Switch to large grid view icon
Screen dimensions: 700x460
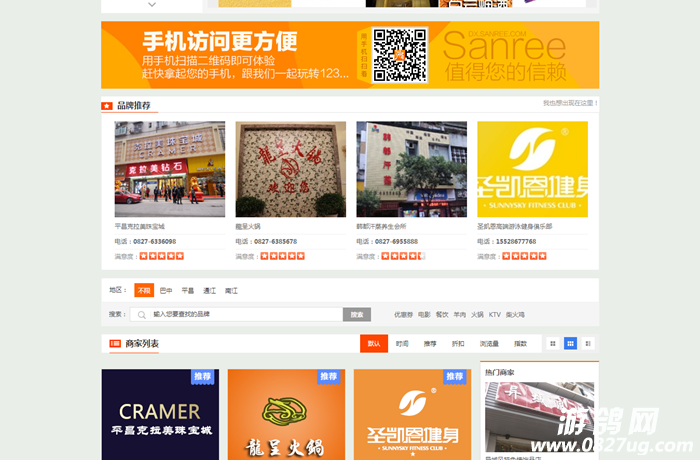[x=553, y=343]
